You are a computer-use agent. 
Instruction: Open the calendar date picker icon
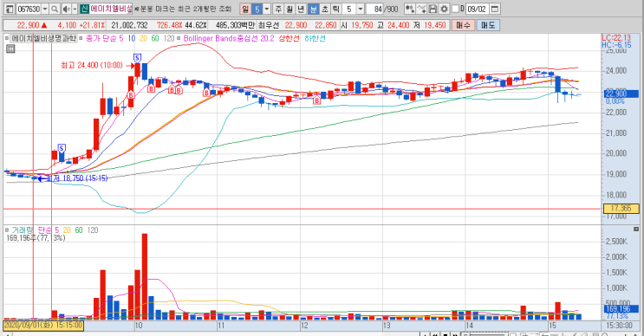pyautogui.click(x=495, y=9)
